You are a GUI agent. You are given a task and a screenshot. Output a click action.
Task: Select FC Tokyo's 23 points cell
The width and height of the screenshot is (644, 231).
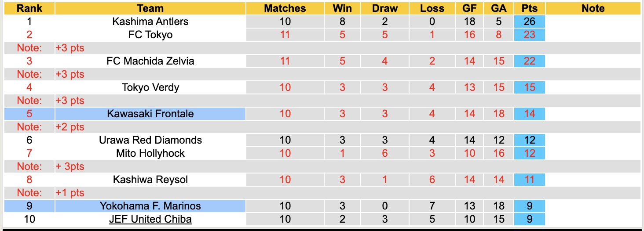(x=529, y=35)
